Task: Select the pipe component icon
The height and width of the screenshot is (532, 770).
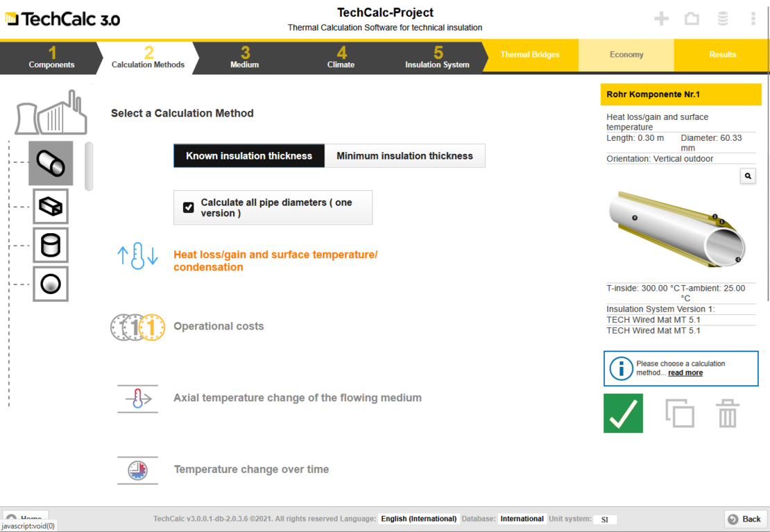Action: pos(51,163)
